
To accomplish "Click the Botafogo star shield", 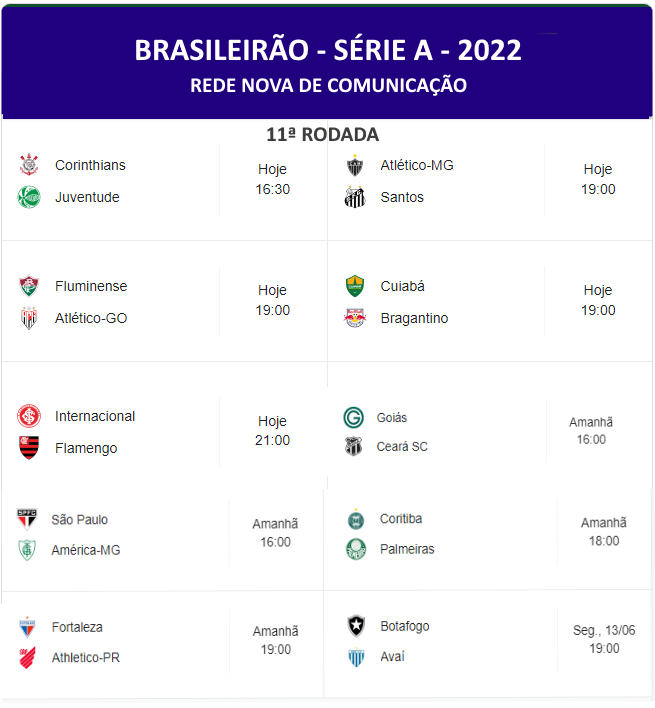I will (x=356, y=626).
